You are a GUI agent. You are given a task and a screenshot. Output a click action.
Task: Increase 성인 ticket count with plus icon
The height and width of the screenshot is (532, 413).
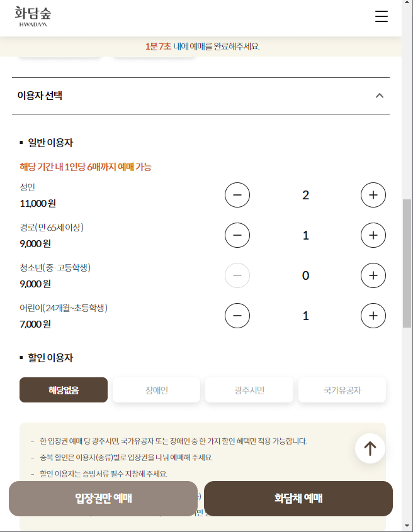(373, 195)
